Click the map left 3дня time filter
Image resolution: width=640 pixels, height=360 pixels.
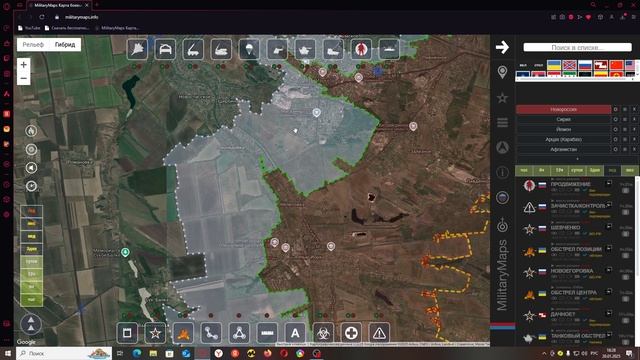(x=31, y=249)
